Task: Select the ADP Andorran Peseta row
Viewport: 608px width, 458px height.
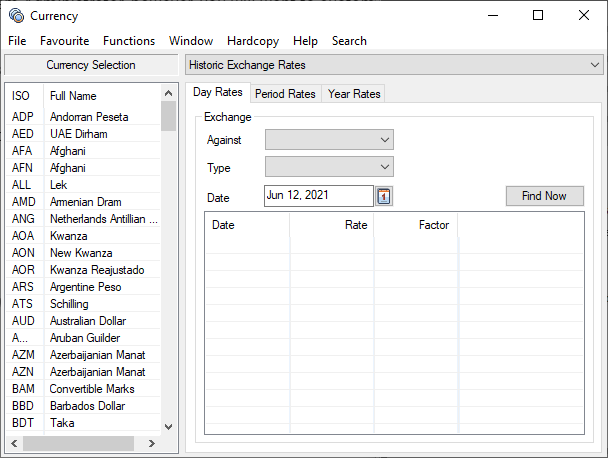Action: coord(83,117)
